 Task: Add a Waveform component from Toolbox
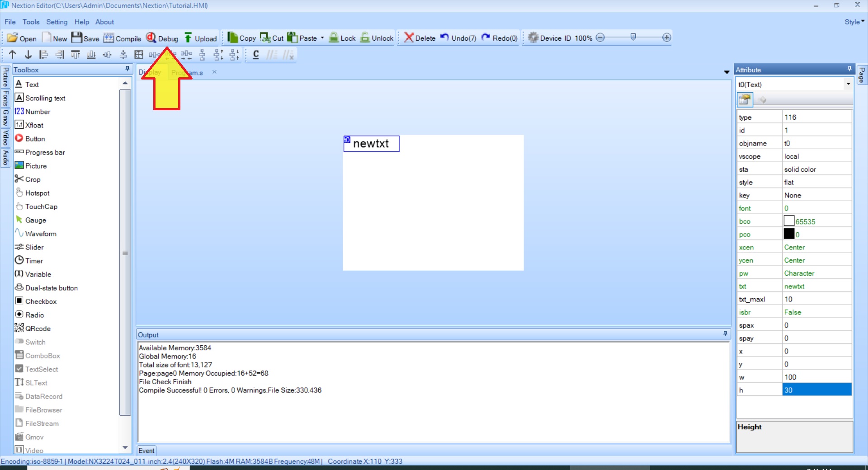coord(40,234)
